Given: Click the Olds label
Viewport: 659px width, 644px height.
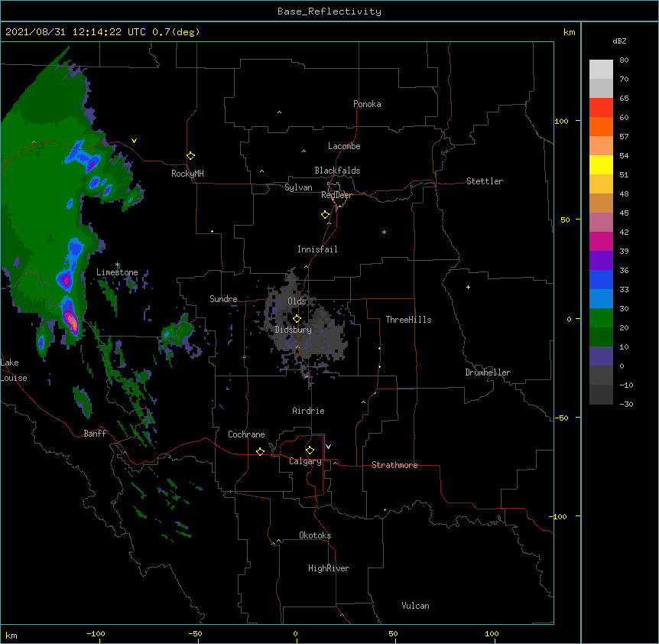Looking at the screenshot, I should tap(297, 301).
